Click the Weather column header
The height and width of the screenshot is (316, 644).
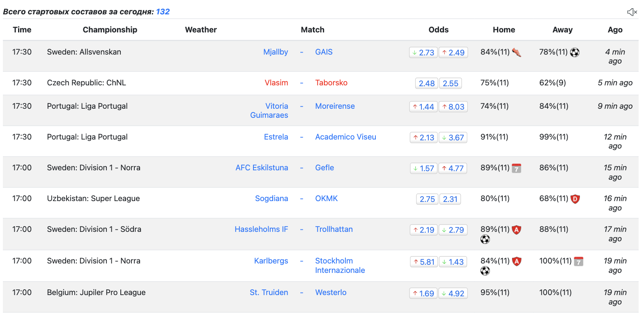[x=201, y=30]
